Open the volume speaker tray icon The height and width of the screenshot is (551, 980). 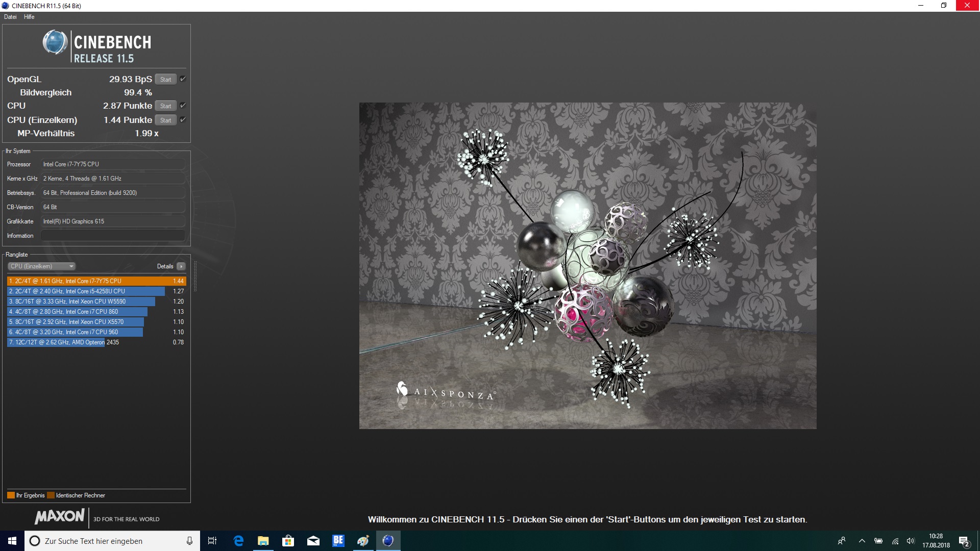(911, 541)
